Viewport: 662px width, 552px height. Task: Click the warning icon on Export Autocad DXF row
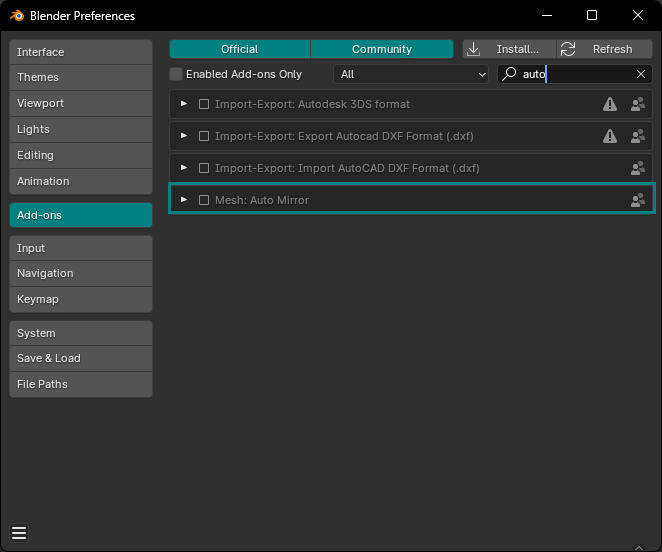[x=609, y=136]
